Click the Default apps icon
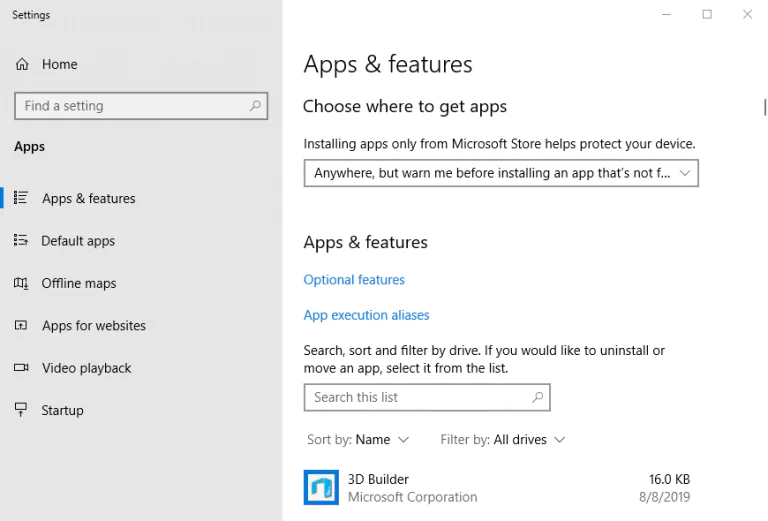This screenshot has width=768, height=521. click(21, 241)
